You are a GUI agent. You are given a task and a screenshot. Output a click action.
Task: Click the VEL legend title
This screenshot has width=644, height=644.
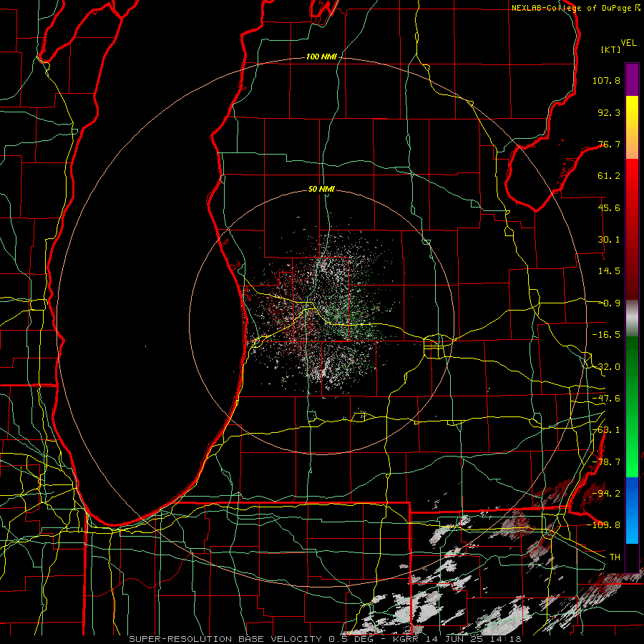[628, 43]
